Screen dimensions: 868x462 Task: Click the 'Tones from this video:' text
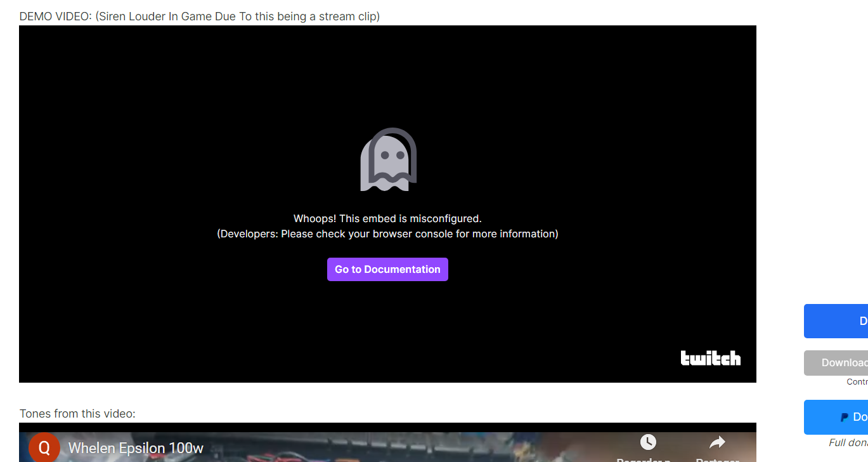[77, 414]
